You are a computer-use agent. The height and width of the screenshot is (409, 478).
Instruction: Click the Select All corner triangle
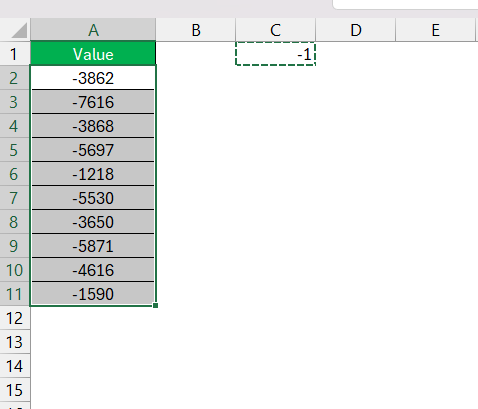(19, 30)
